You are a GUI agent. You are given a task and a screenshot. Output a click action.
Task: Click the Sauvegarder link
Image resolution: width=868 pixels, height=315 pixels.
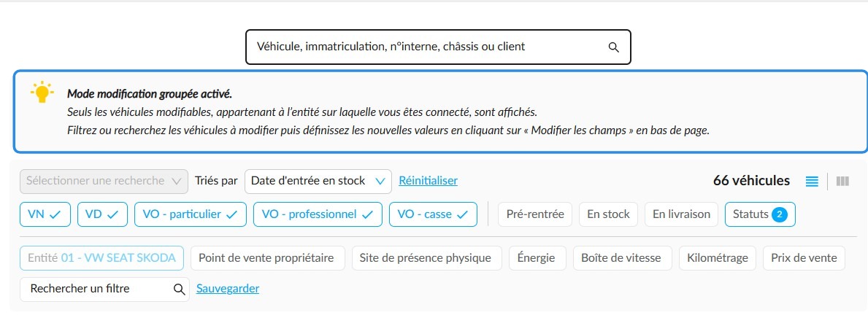point(228,289)
